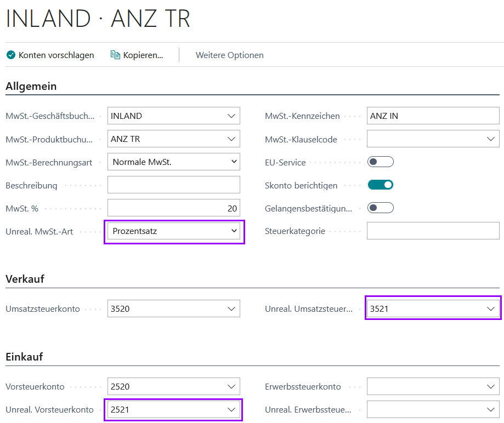Screen dimensions: 504x423
Task: Click the Umsatzsteuerkonto 3520 lookup chevron
Action: point(231,308)
